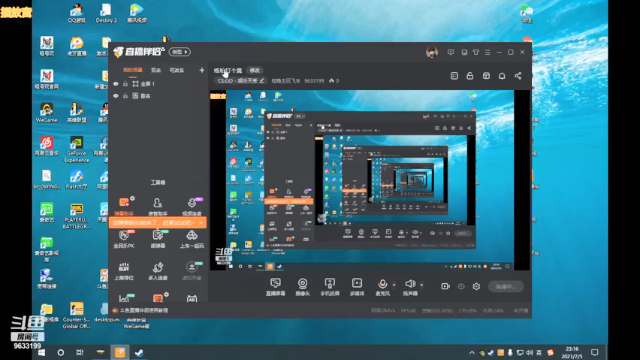Click the shop icon above the preview
The height and width of the screenshot is (360, 640).
pos(486,76)
